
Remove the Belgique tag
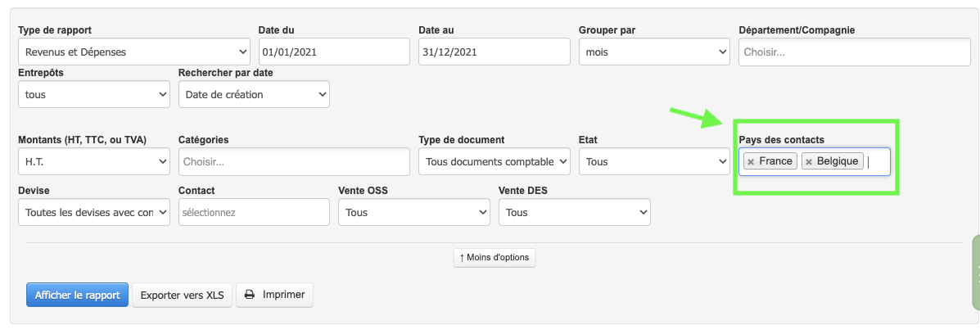pos(809,162)
